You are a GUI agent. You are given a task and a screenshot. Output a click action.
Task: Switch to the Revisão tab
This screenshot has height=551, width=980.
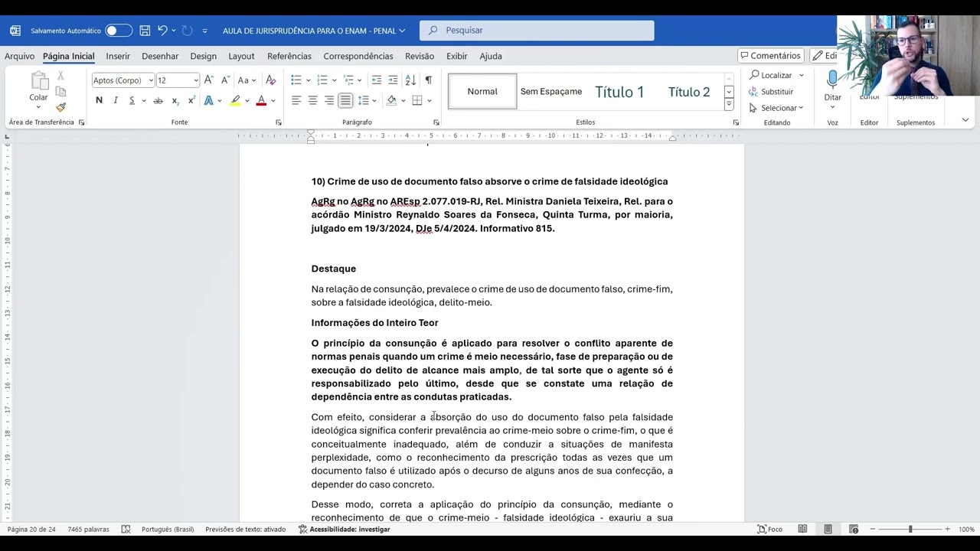point(420,56)
